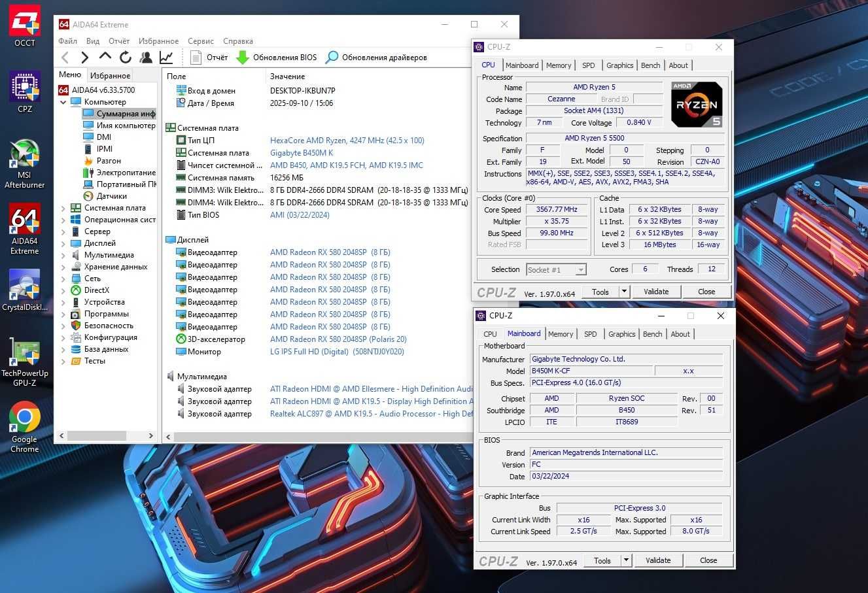Open the Справка menu in AIDA64
Image resolution: width=868 pixels, height=593 pixels.
click(238, 41)
